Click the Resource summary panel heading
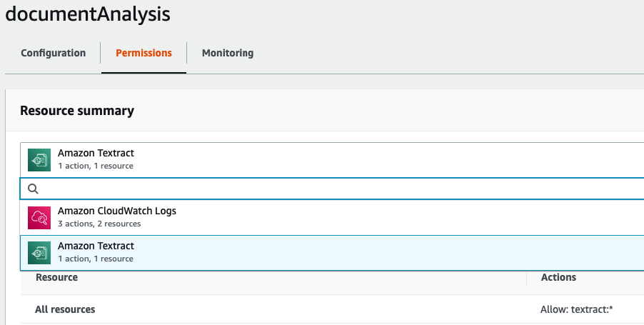 pos(77,111)
